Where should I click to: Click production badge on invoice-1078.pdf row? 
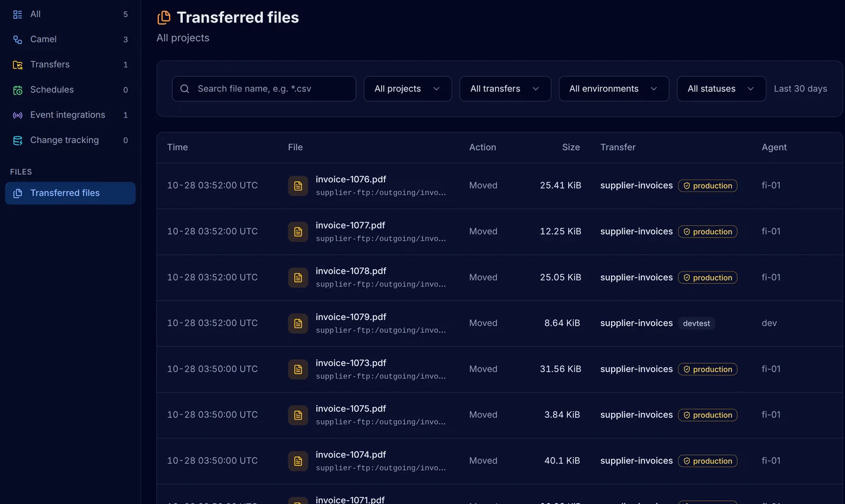[x=708, y=278]
